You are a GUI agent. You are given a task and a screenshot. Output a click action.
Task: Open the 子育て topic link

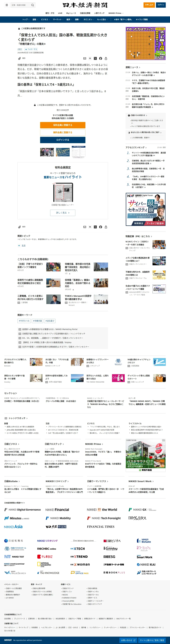point(20,49)
